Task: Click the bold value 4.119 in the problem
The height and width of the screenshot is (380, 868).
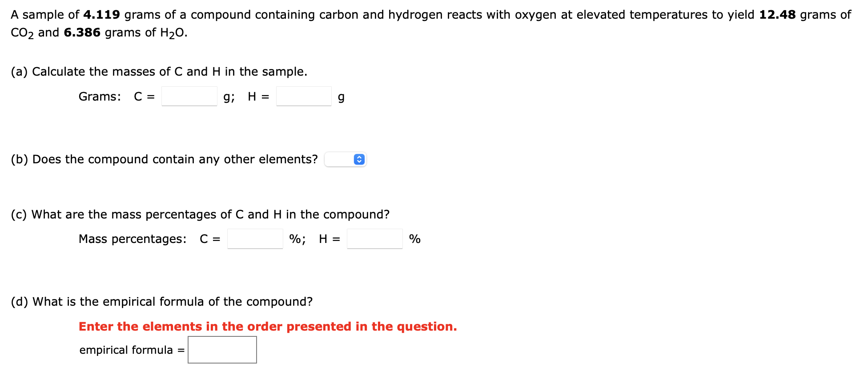Action: [101, 14]
